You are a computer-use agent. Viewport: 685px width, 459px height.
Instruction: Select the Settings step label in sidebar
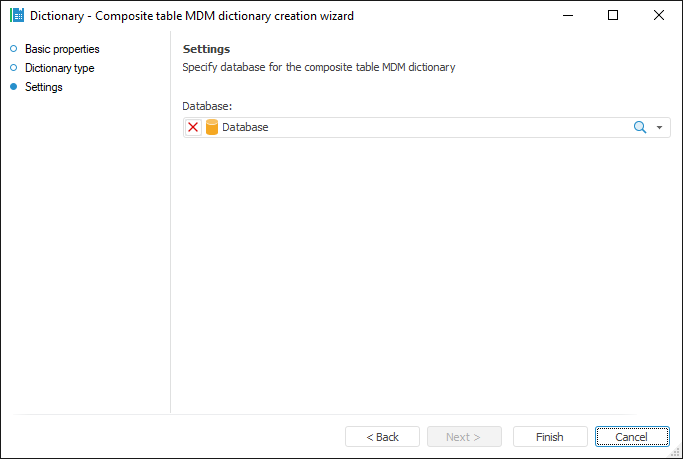(x=44, y=87)
